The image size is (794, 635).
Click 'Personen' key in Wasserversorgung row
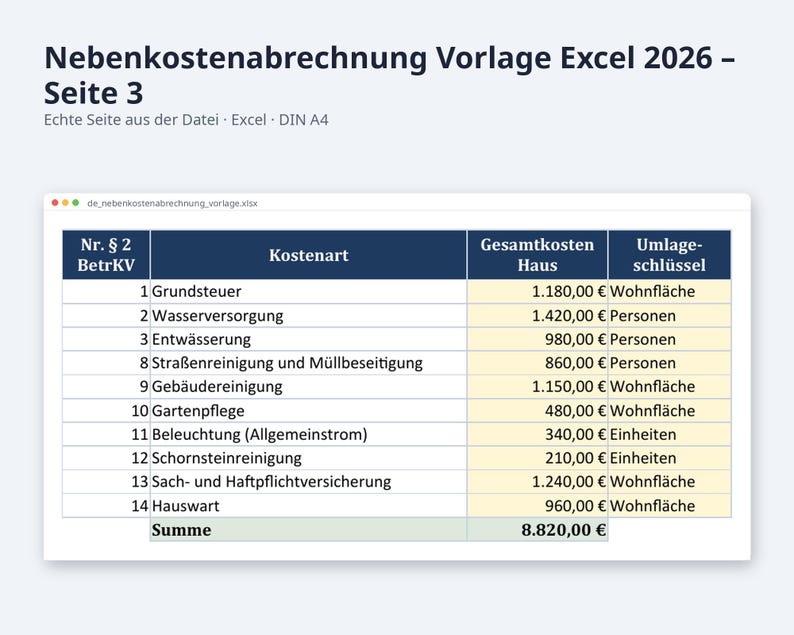click(x=669, y=315)
